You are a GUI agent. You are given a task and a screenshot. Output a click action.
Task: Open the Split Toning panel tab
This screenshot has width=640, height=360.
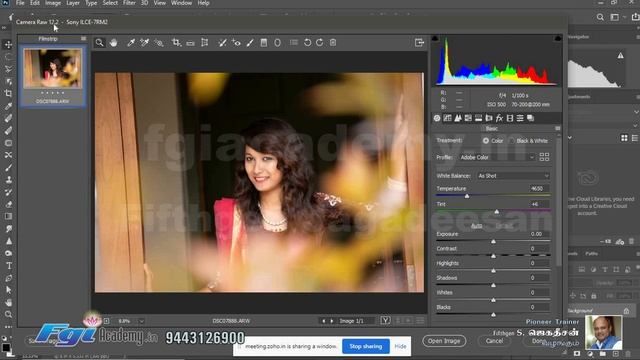click(478, 118)
